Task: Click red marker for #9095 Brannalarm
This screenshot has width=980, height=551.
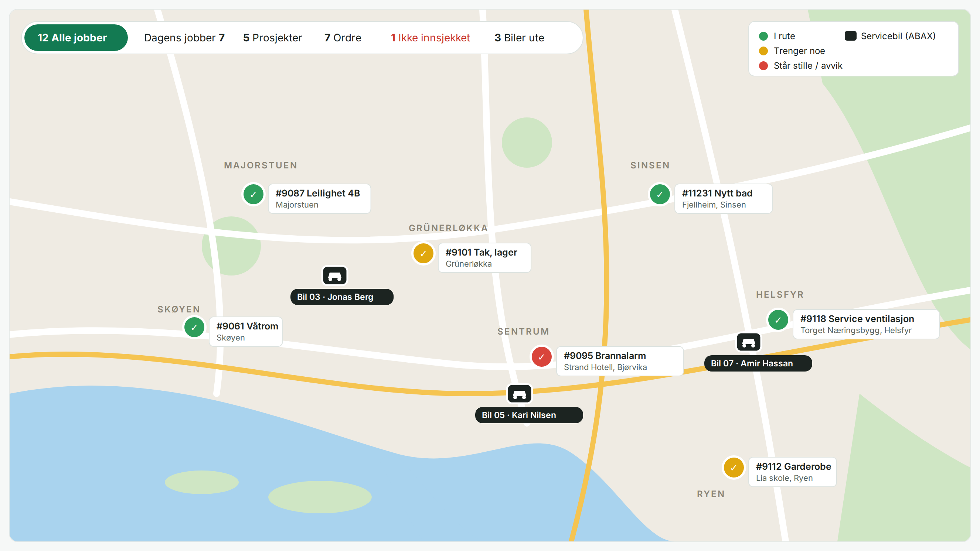Action: (x=541, y=357)
